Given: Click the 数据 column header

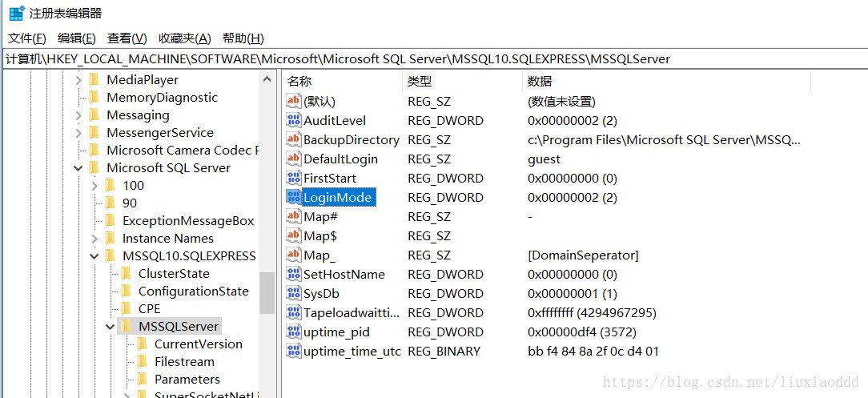Looking at the screenshot, I should pos(666,82).
